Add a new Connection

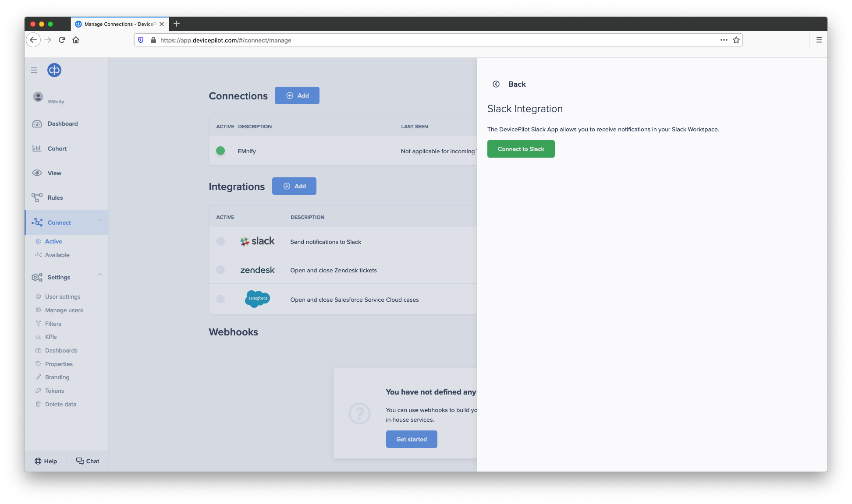coord(297,95)
